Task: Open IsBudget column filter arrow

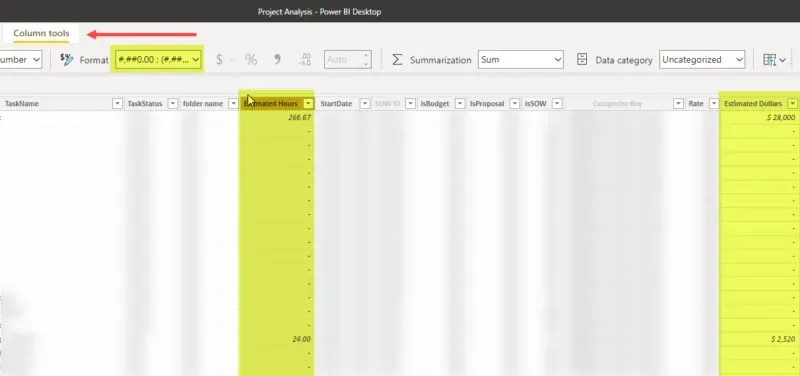Action: click(x=460, y=104)
